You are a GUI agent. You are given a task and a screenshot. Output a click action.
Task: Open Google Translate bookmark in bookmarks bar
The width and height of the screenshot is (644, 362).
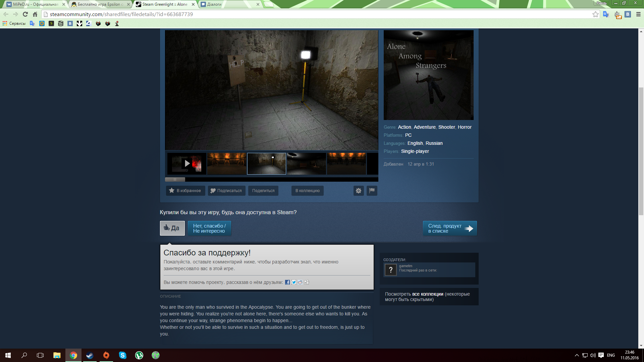point(32,23)
